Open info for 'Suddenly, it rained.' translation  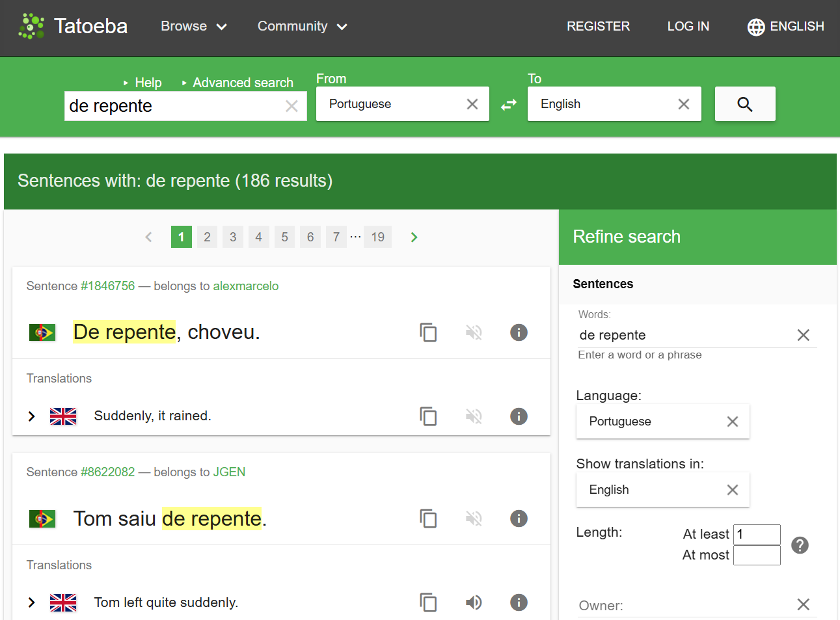pyautogui.click(x=519, y=416)
